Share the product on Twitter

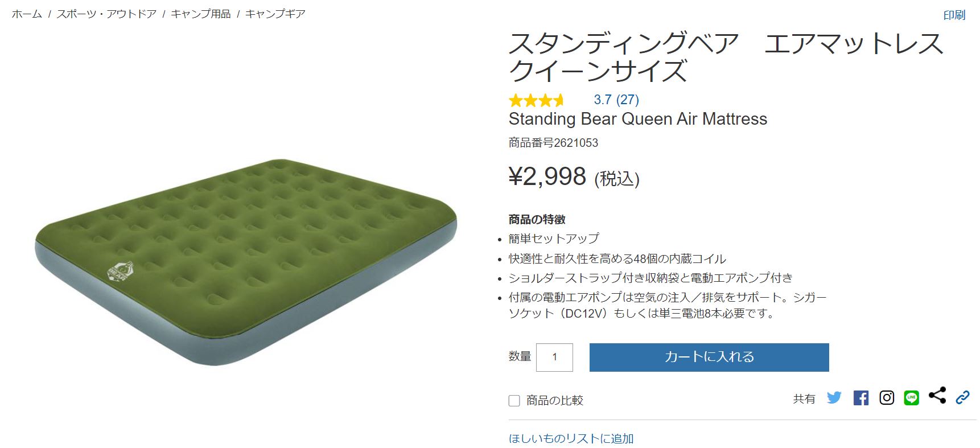[835, 398]
